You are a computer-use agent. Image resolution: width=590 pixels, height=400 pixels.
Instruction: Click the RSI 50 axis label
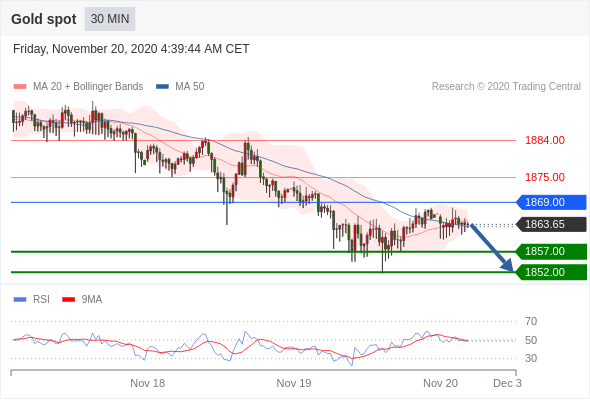click(531, 340)
